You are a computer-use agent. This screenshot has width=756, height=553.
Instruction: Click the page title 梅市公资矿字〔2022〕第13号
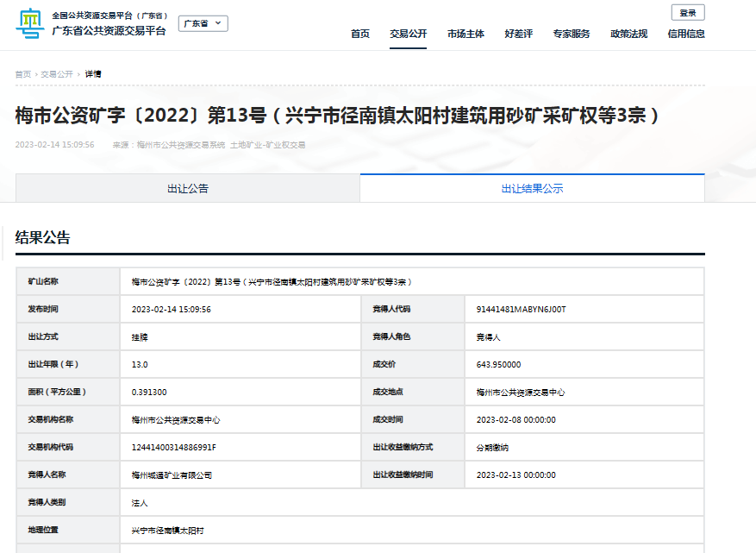[337, 116]
